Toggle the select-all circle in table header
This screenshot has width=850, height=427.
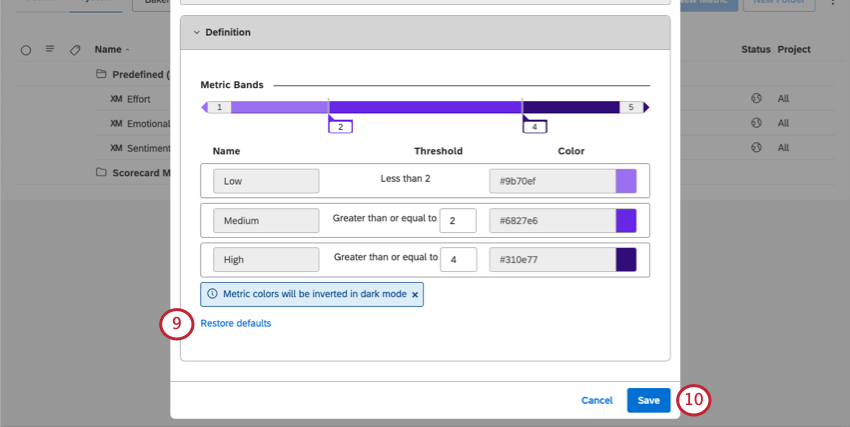(26, 49)
